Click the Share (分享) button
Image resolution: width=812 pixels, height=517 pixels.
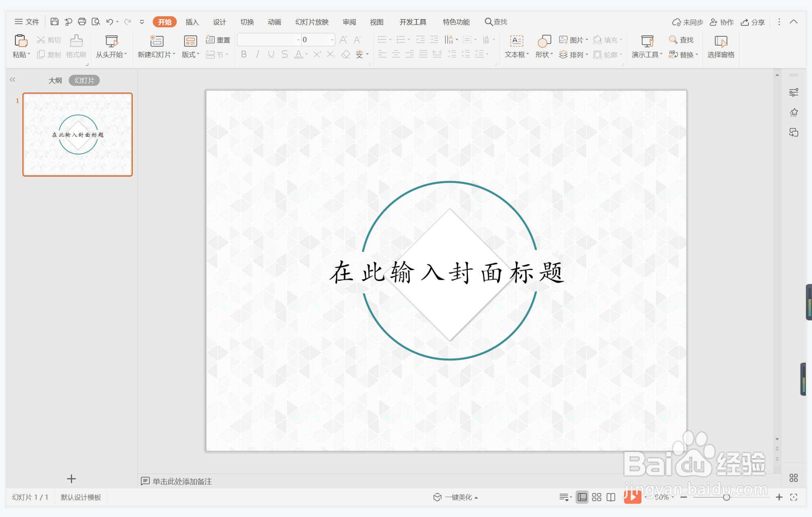753,22
